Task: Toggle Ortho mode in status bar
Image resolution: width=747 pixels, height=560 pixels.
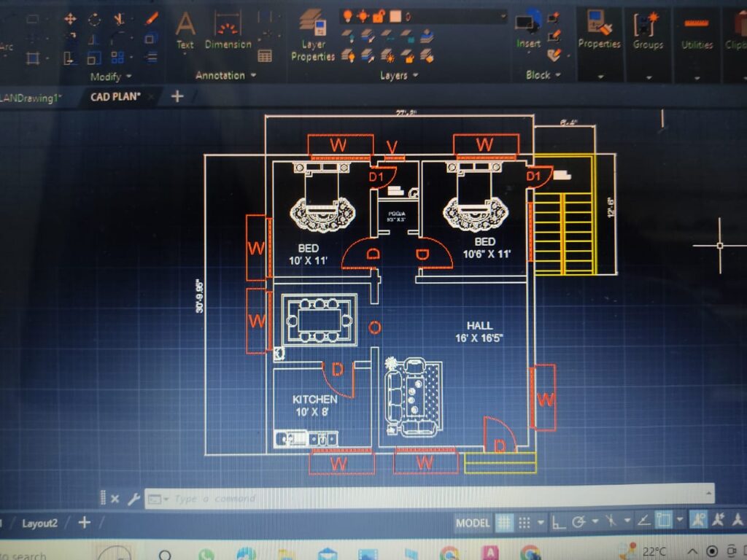Action: (558, 522)
